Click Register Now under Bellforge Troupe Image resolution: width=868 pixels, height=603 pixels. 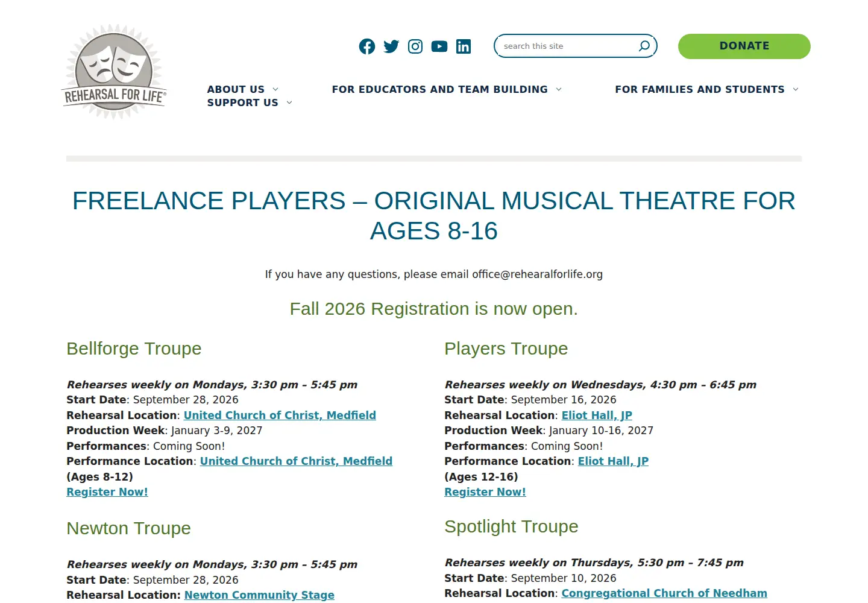click(107, 492)
